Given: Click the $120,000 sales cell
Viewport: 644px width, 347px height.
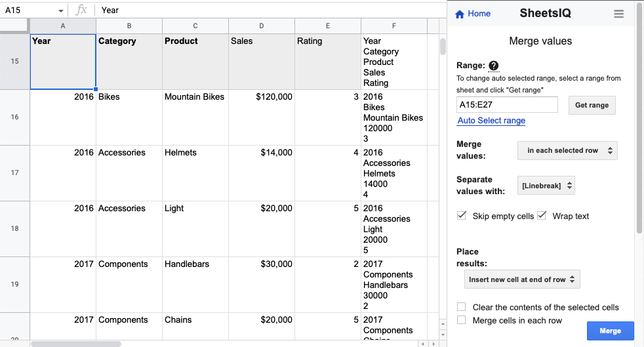Looking at the screenshot, I should coord(262,117).
